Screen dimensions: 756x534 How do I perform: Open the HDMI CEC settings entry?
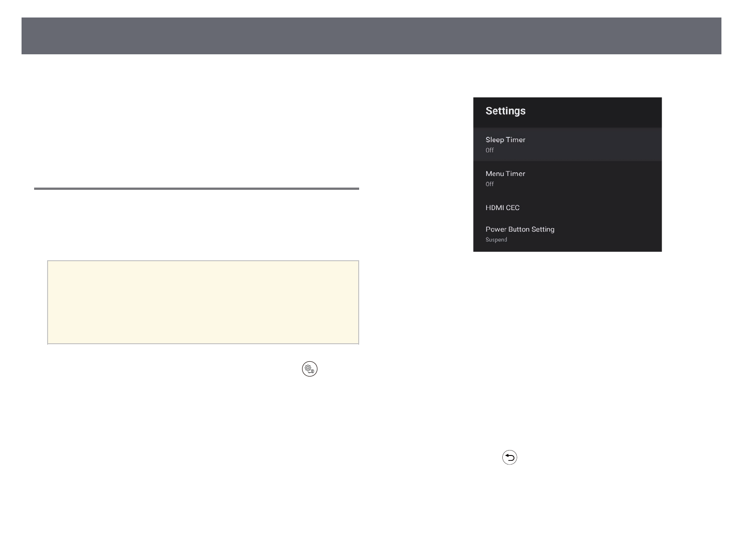point(502,208)
